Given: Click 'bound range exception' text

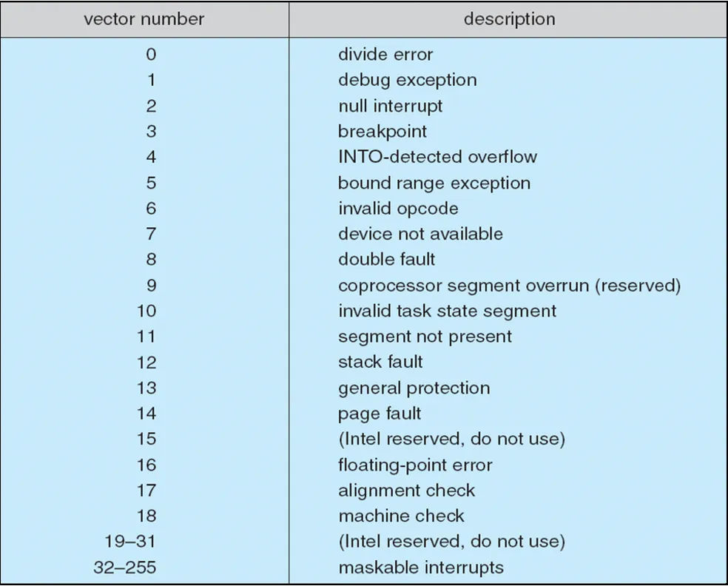Looking at the screenshot, I should pos(434,183).
